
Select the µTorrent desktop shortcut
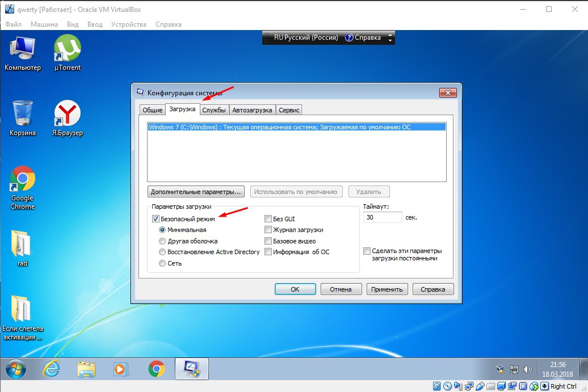point(68,53)
